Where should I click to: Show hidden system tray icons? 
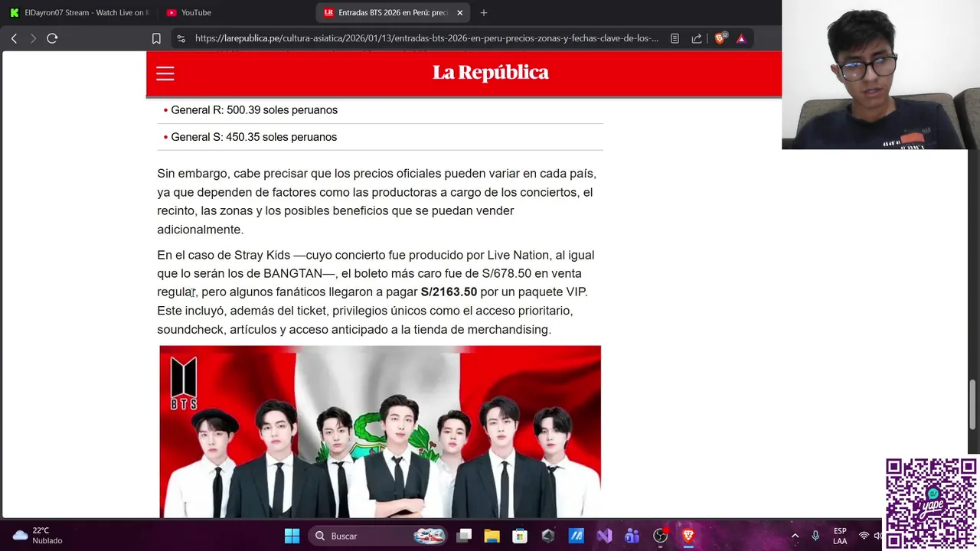(x=795, y=536)
